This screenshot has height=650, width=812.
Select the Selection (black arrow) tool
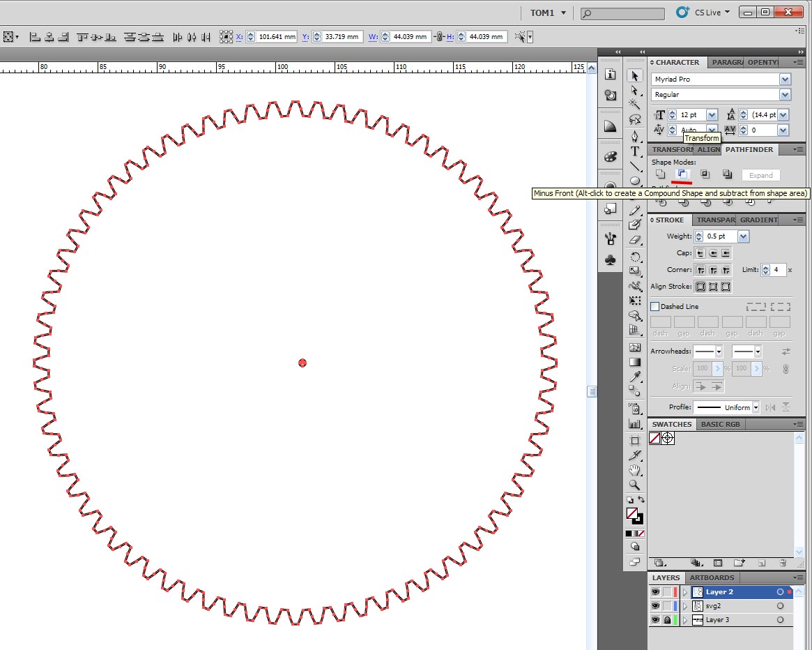[x=634, y=76]
